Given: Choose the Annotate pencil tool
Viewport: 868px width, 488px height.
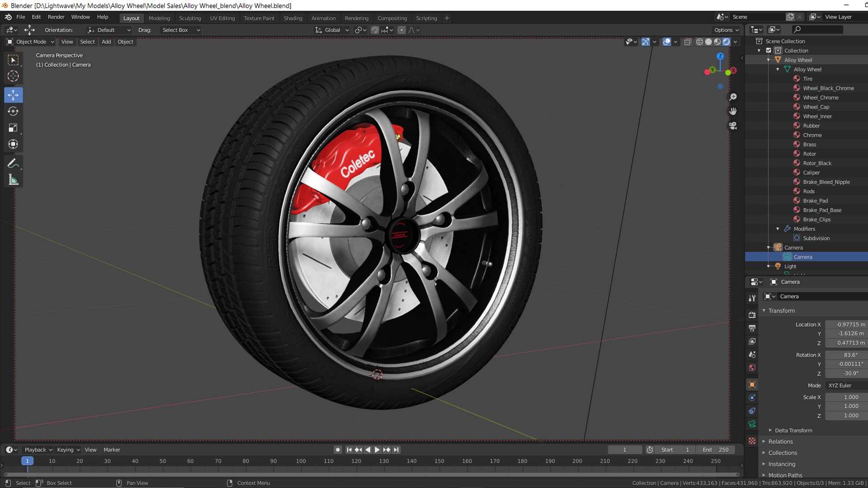Looking at the screenshot, I should coord(13,164).
